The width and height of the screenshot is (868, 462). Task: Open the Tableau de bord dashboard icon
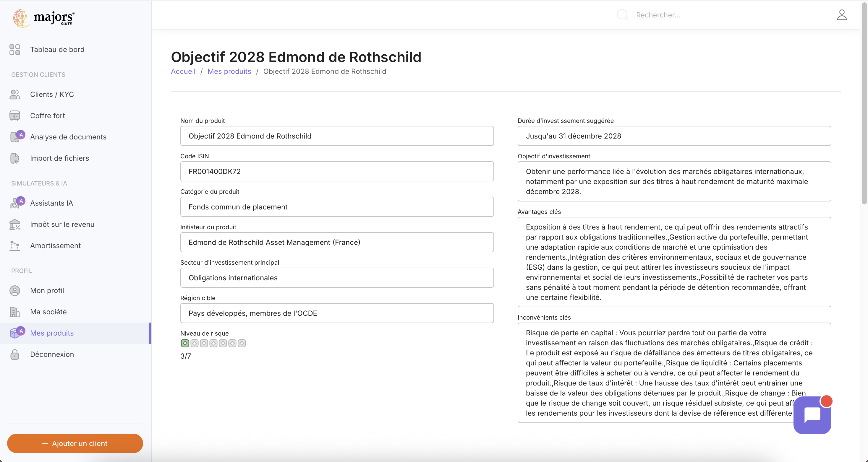tap(14, 49)
